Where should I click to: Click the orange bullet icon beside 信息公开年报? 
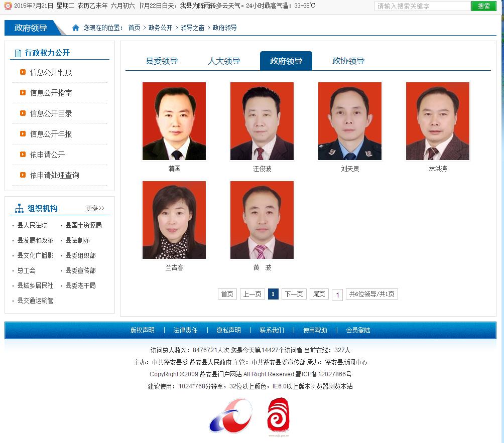coord(23,134)
